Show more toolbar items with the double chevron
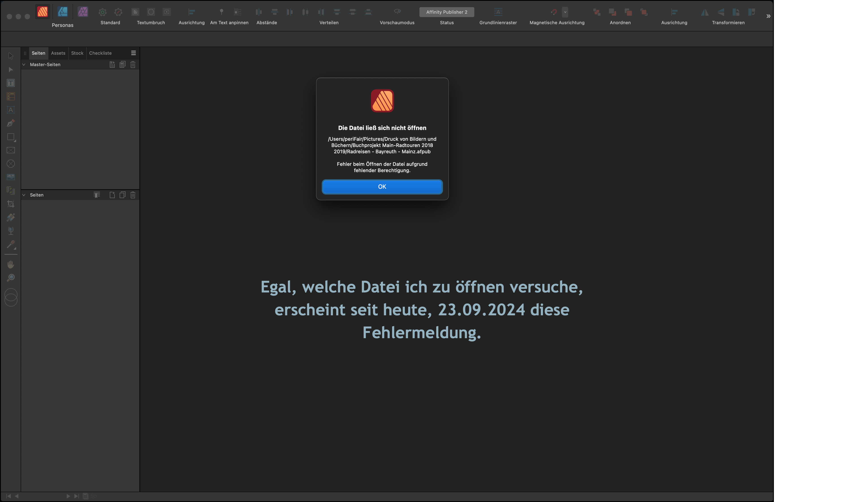This screenshot has width=868, height=502. [x=768, y=16]
